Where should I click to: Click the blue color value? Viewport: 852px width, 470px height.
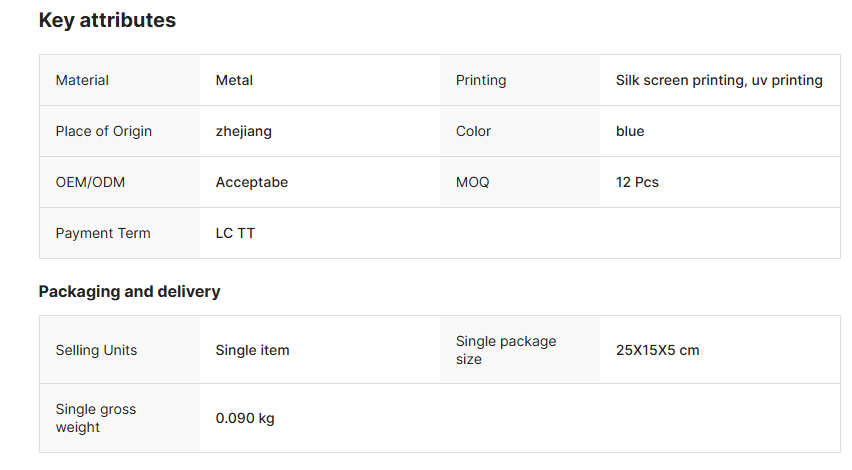click(630, 131)
